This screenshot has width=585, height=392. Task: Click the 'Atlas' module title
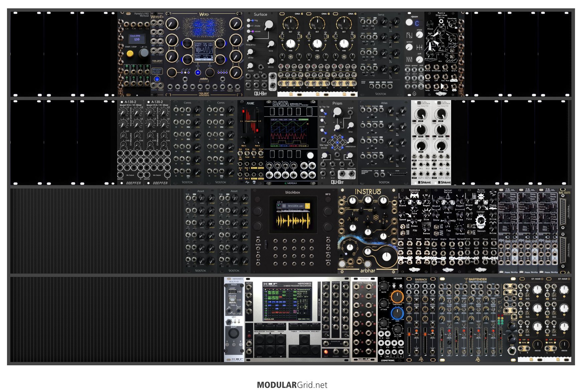point(384,103)
